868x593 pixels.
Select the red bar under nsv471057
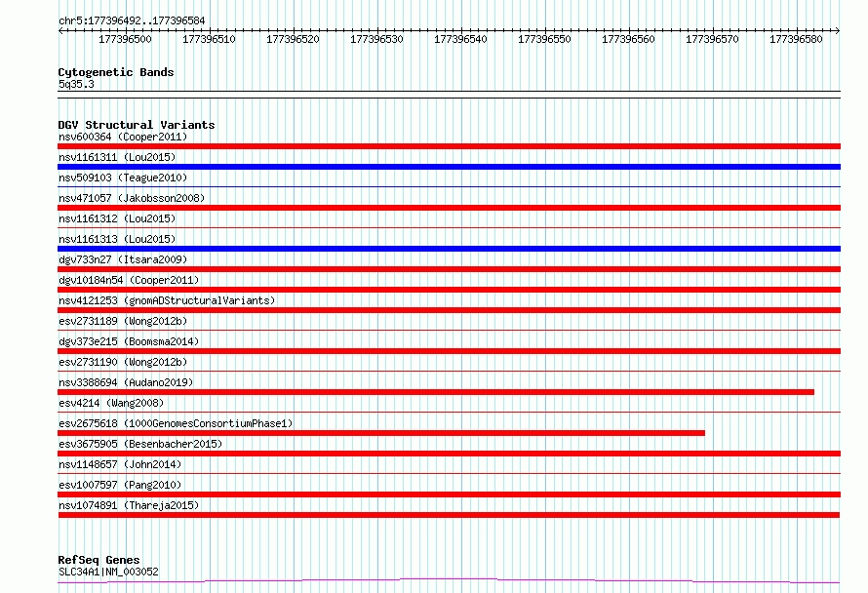tap(449, 208)
